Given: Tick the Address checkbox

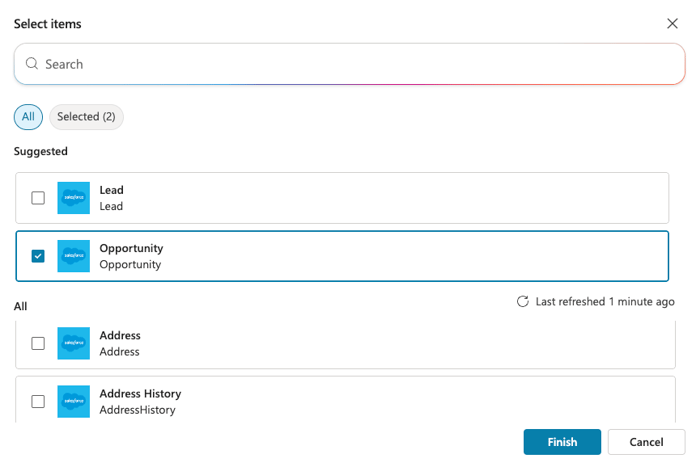Looking at the screenshot, I should click(x=38, y=343).
